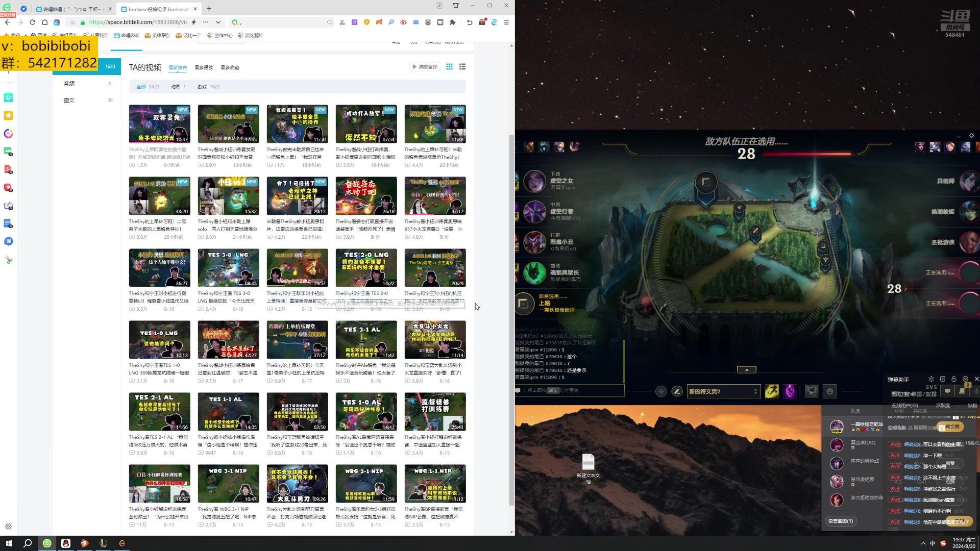Open the 新建文本文档 desktop file
The width and height of the screenshot is (980, 551).
[588, 469]
